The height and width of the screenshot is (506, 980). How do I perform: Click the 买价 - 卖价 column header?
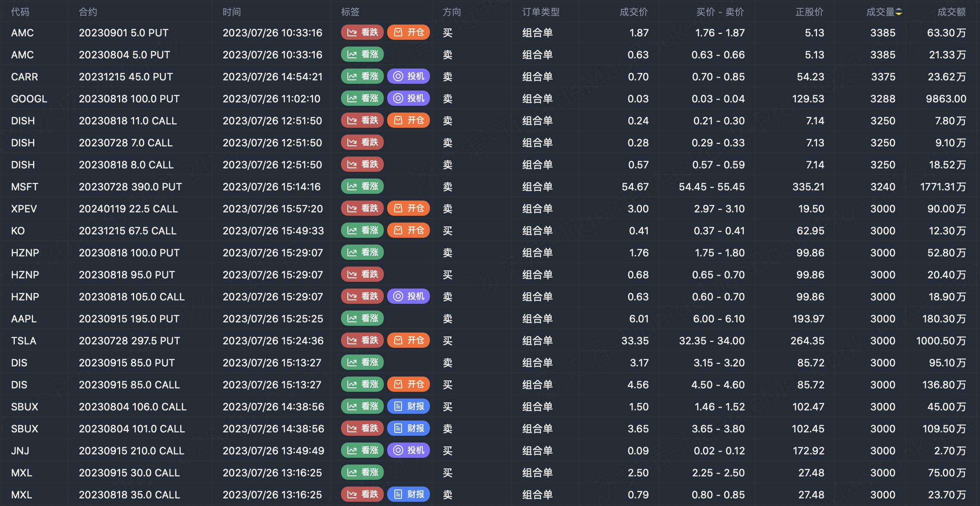[x=720, y=12]
